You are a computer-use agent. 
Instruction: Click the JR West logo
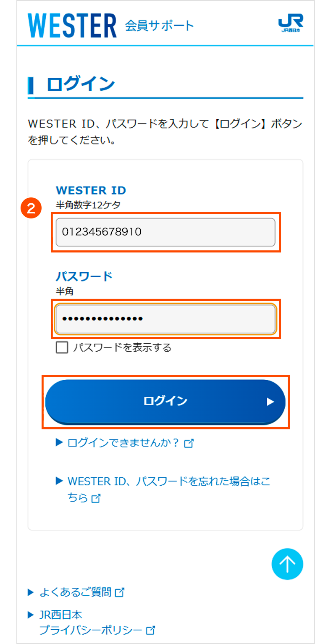289,25
